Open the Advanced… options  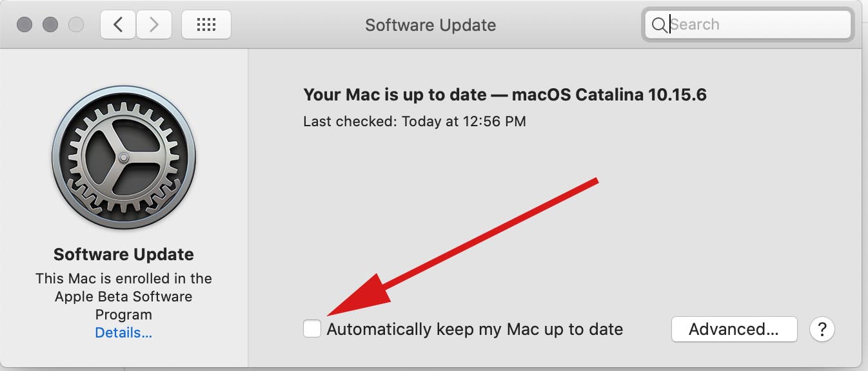tap(734, 329)
